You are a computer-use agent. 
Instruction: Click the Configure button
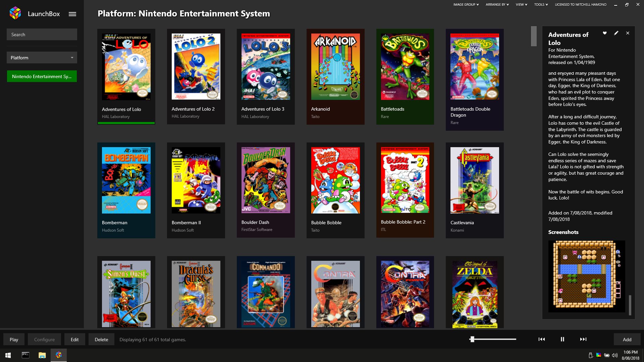(44, 340)
